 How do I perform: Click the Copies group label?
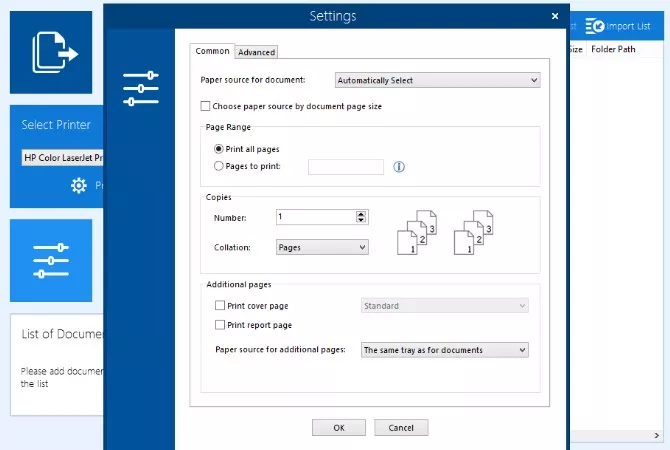[218, 197]
